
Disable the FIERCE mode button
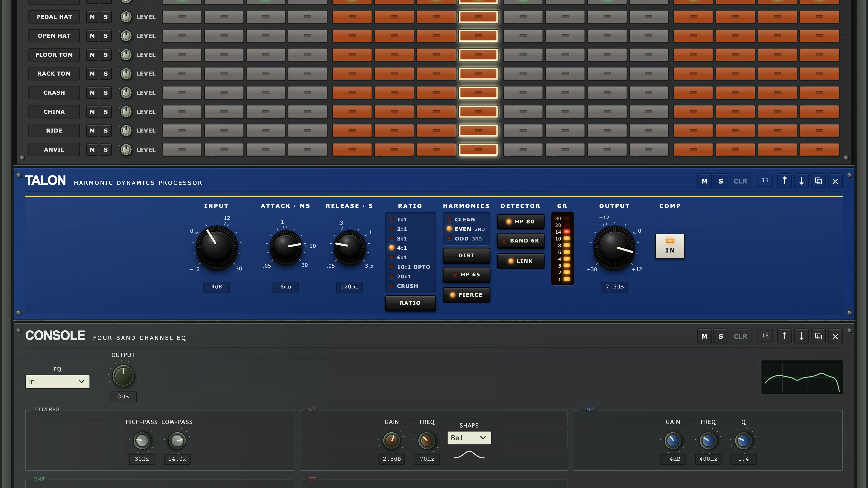click(466, 295)
